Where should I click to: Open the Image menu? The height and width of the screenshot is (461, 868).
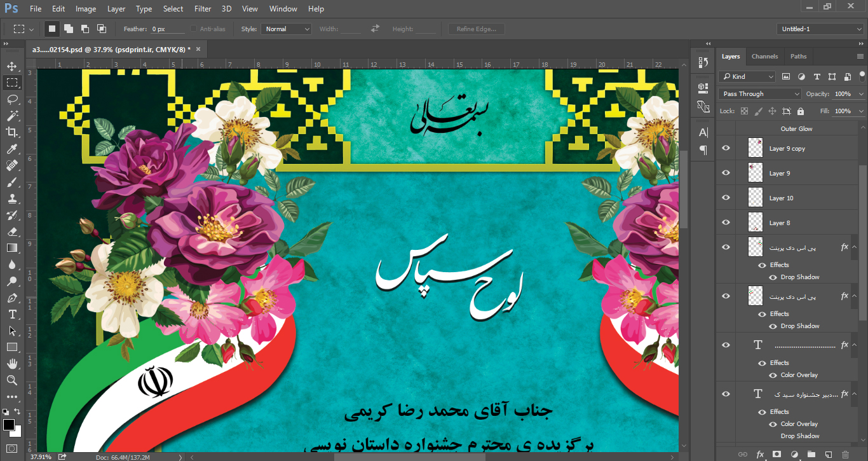(x=86, y=9)
